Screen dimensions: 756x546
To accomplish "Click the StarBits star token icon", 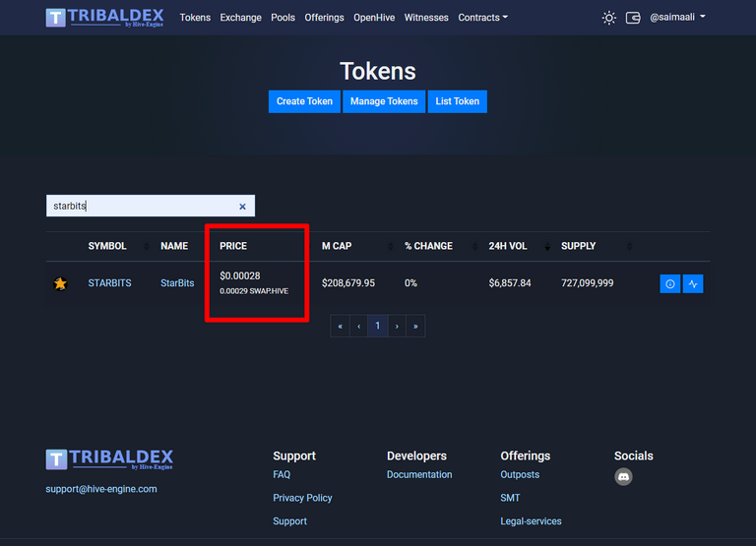I will point(60,283).
